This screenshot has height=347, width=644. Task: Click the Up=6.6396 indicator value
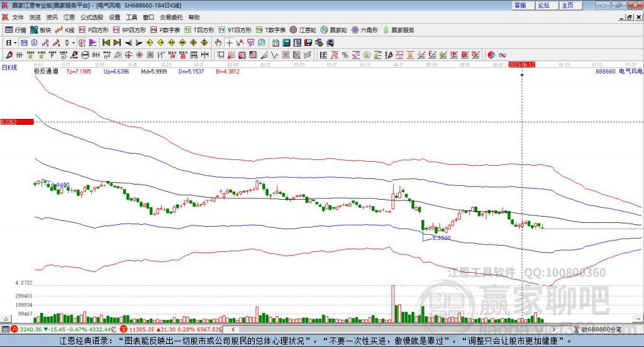click(x=116, y=71)
